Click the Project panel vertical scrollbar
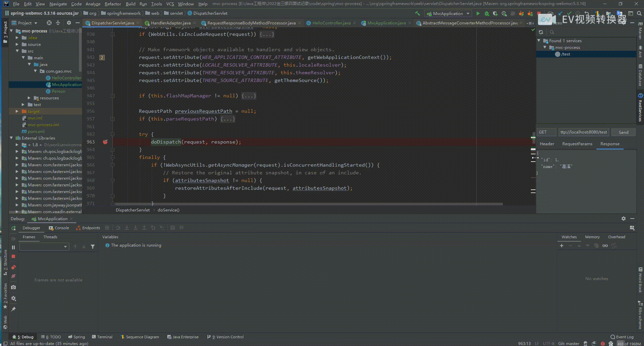Screen dimensions: 644x346 80,50
